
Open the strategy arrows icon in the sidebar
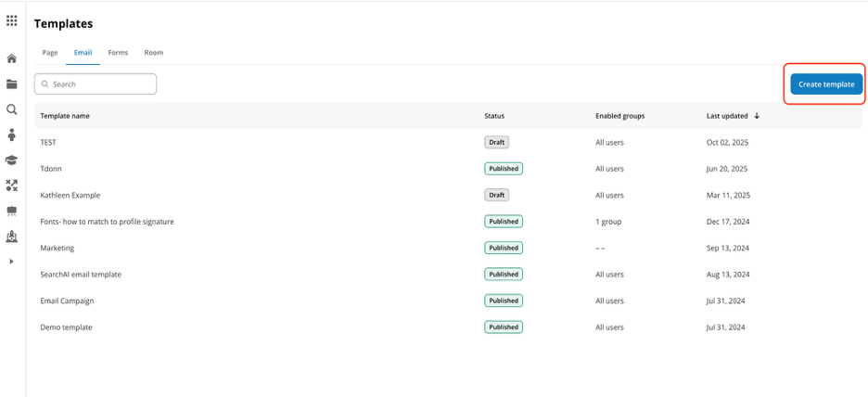tap(12, 185)
